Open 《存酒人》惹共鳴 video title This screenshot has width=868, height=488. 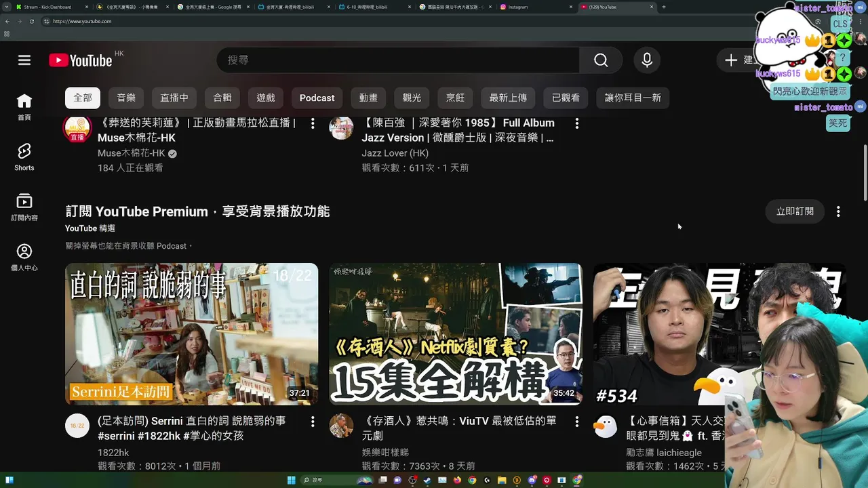[460, 428]
